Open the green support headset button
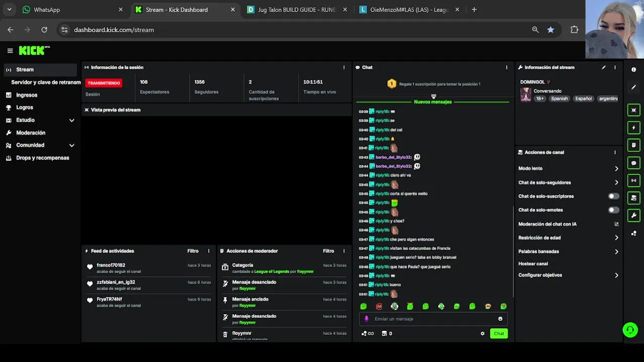Image resolution: width=644 pixels, height=362 pixels. (x=630, y=330)
